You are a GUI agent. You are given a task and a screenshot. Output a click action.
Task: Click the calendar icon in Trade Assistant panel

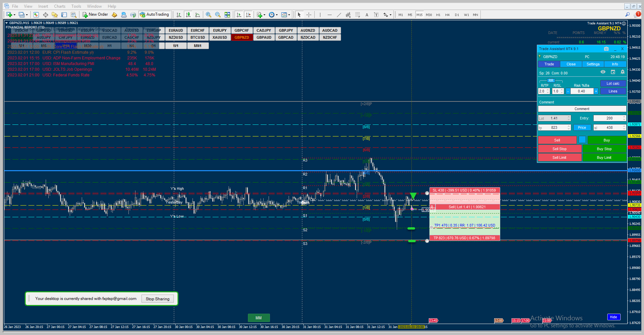pos(613,72)
